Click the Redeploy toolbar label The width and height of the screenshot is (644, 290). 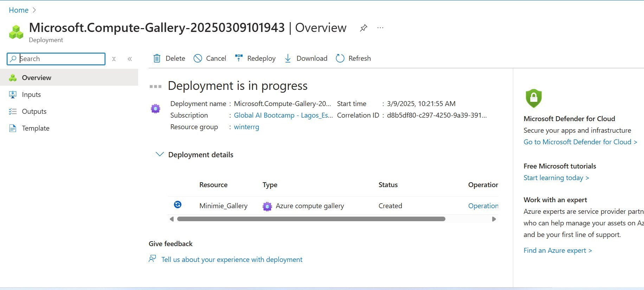[x=261, y=58]
